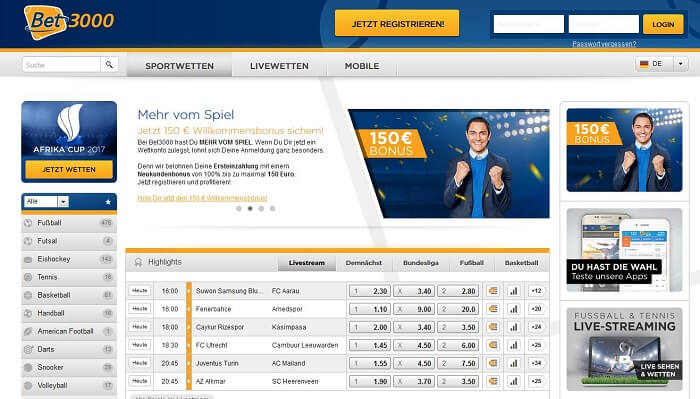This screenshot has width=700, height=399.
Task: Open Tennis sport category
Action: point(69,277)
